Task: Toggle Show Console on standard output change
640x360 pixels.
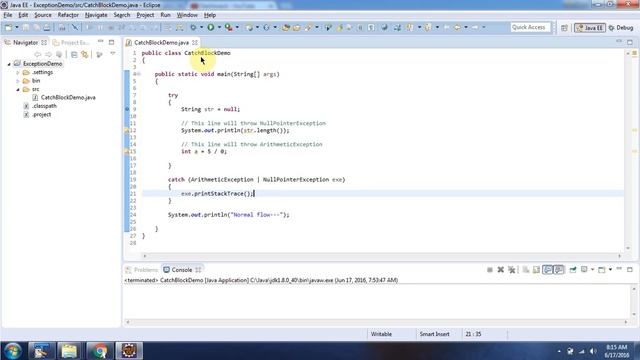Action: (547, 269)
